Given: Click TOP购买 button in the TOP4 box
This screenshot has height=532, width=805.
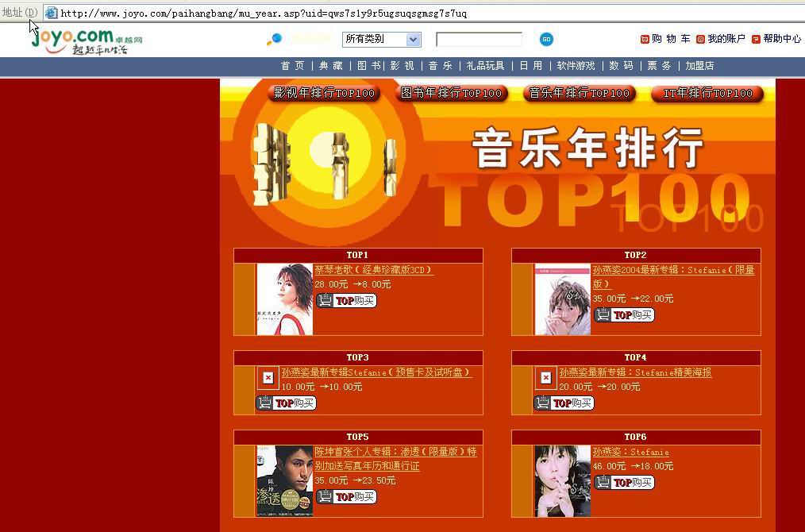Looking at the screenshot, I should click(564, 403).
